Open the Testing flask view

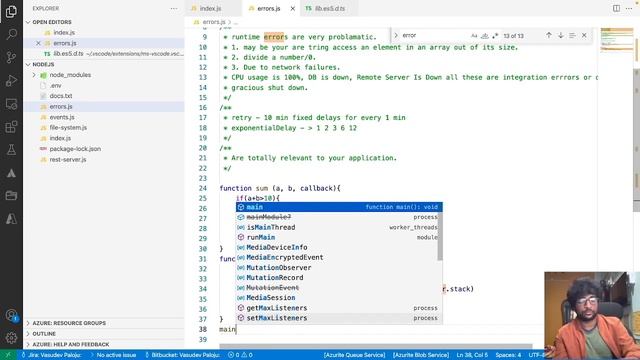[x=11, y=150]
